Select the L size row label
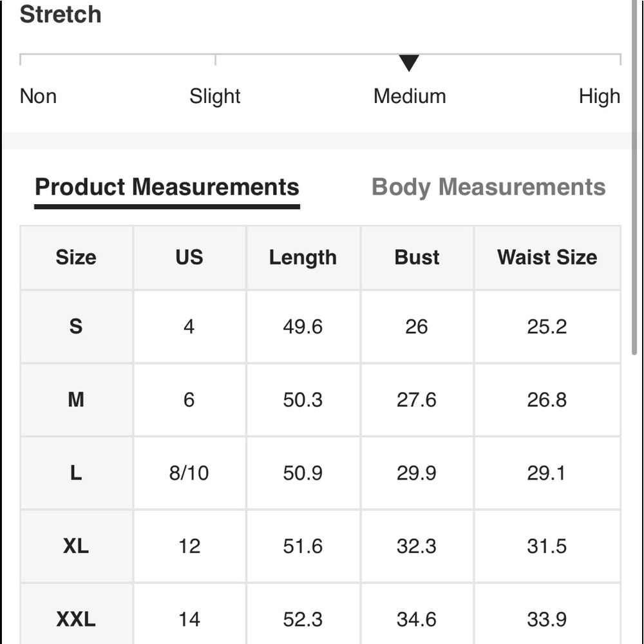 tap(76, 473)
